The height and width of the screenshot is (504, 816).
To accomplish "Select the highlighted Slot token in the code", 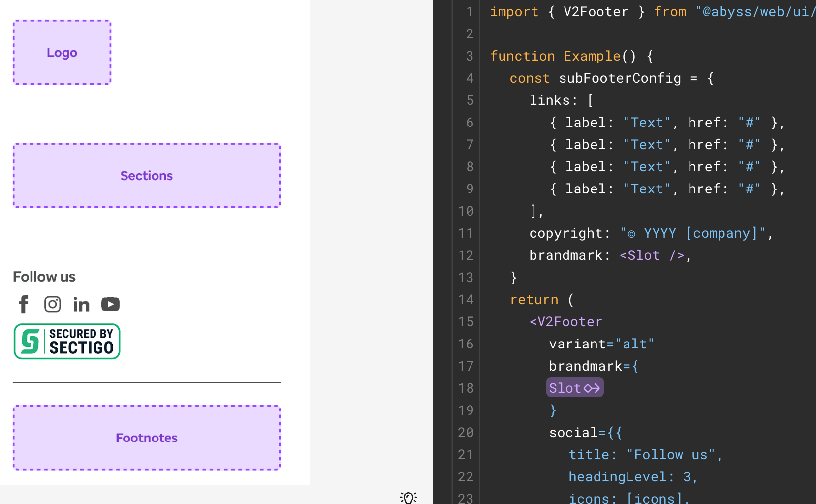I will [574, 388].
